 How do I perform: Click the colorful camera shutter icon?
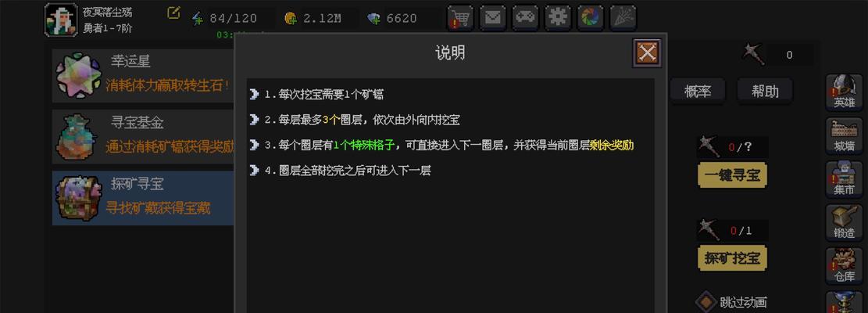click(591, 18)
